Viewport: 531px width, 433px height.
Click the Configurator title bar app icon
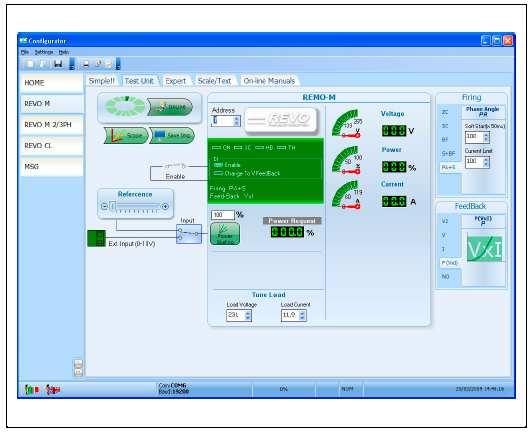(23, 41)
